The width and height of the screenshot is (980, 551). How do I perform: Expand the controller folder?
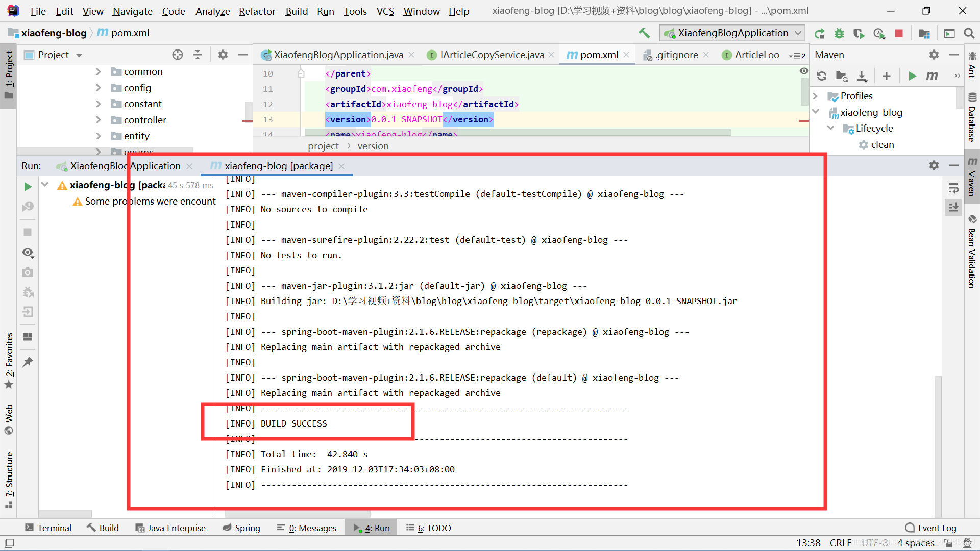click(x=99, y=120)
